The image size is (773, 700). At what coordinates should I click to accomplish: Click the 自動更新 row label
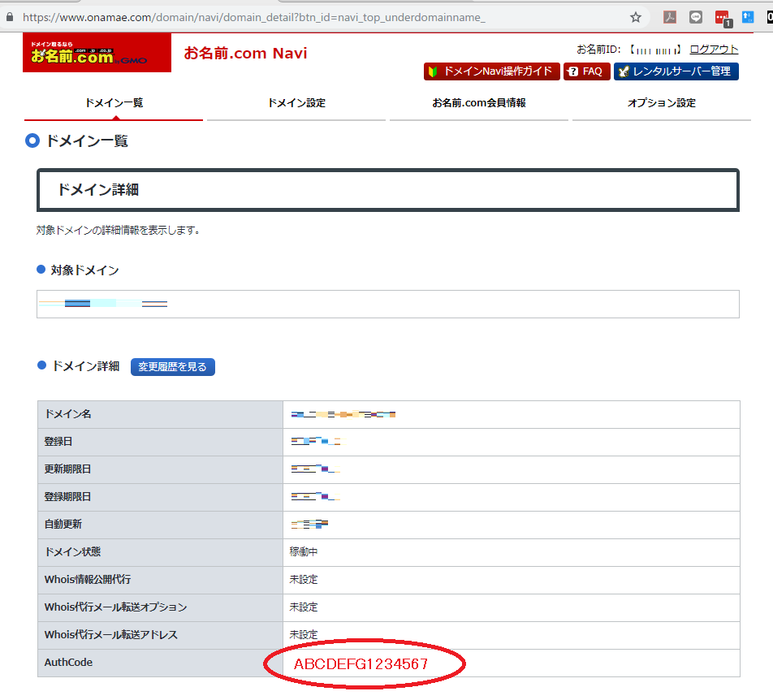pos(63,525)
